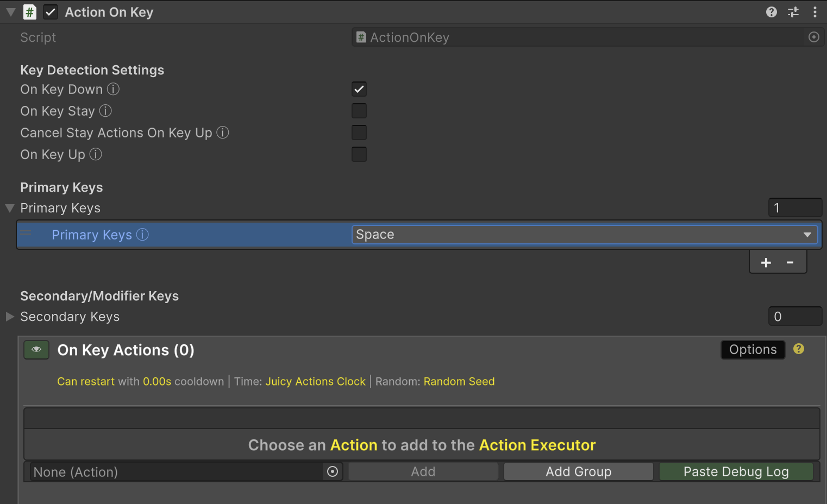Toggle the Action On Key component enabled checkbox
827x504 pixels.
point(51,12)
